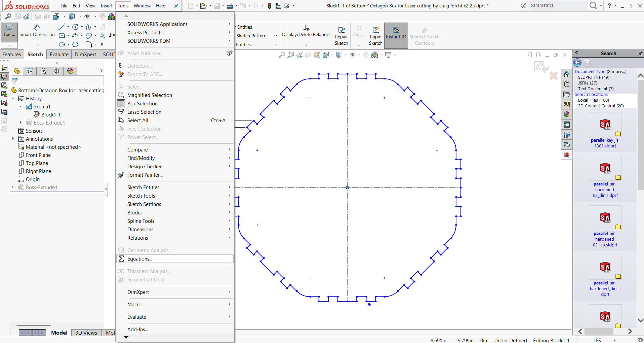The width and height of the screenshot is (644, 343).
Task: Select the Spline sketch tool
Action: coord(89,27)
